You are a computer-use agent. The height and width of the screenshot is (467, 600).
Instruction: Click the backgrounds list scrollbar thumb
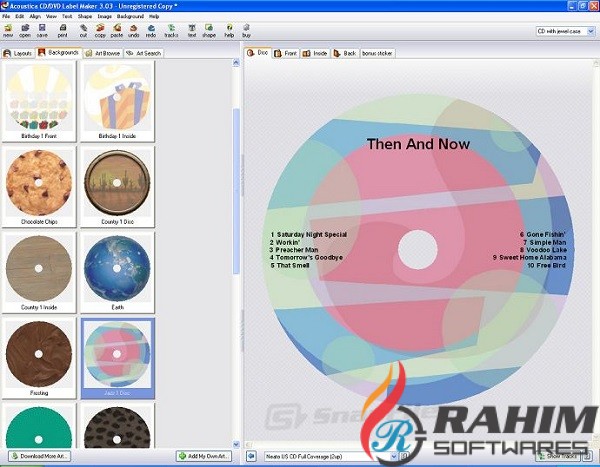(236, 191)
